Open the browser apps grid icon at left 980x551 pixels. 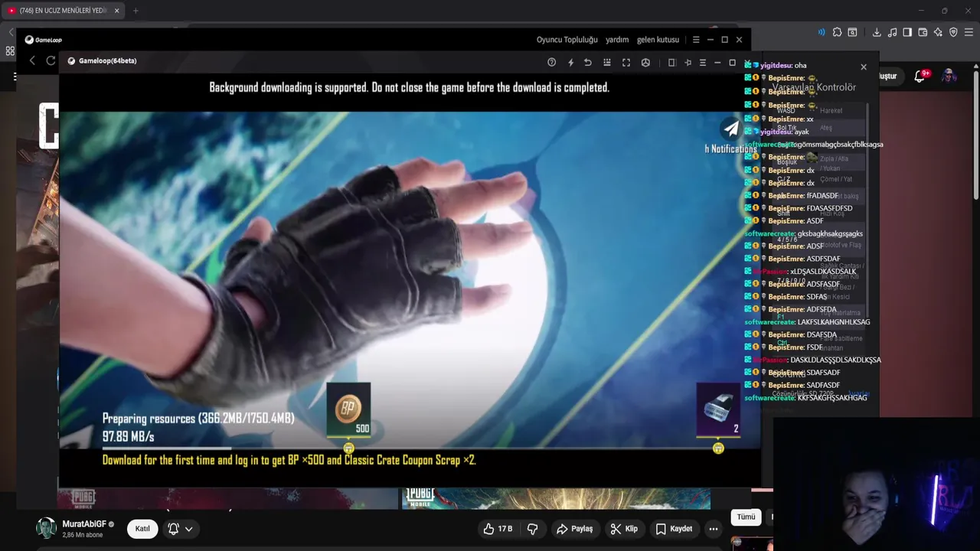tap(10, 51)
